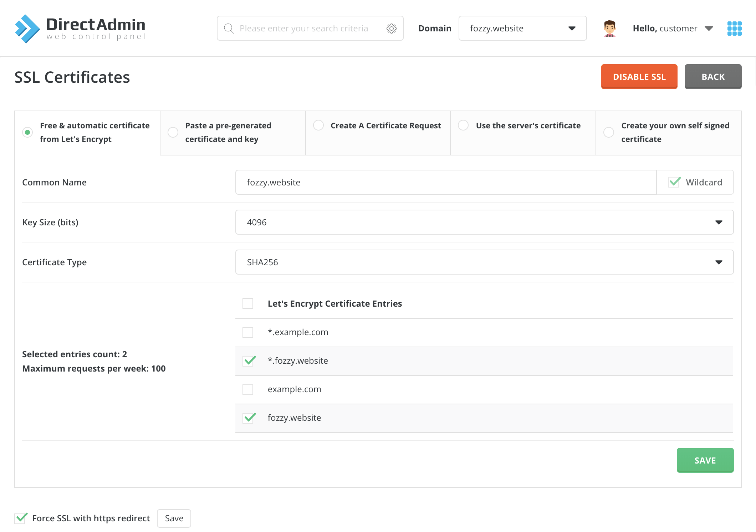Viewport: 756px width, 532px height.
Task: Click the SSL Certificates page heading
Action: tap(72, 77)
